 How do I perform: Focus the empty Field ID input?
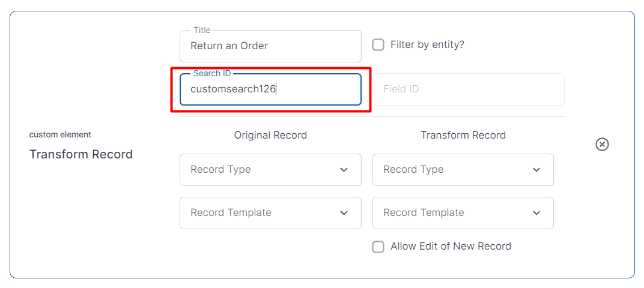(x=469, y=89)
